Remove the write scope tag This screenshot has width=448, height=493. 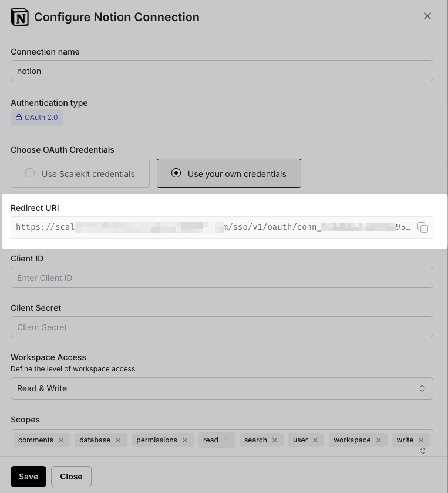point(421,440)
